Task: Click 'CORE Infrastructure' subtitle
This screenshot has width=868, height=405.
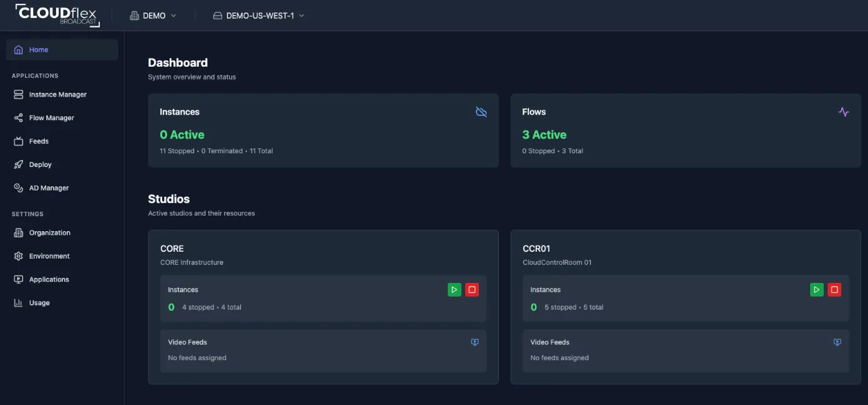Action: coord(191,262)
